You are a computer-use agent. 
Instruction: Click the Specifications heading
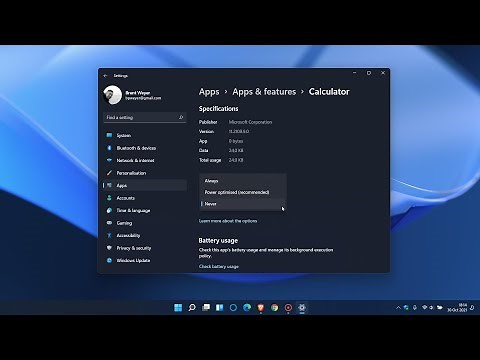[x=219, y=109]
